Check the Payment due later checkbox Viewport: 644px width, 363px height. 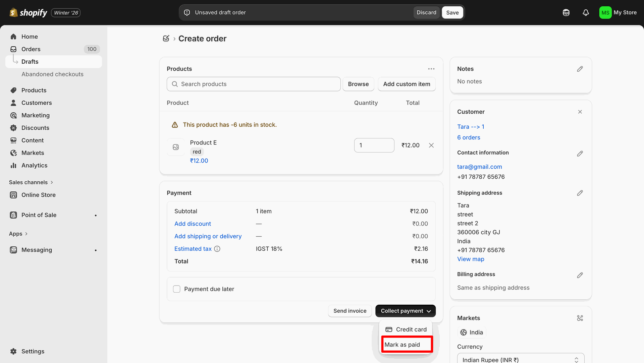pos(177,289)
